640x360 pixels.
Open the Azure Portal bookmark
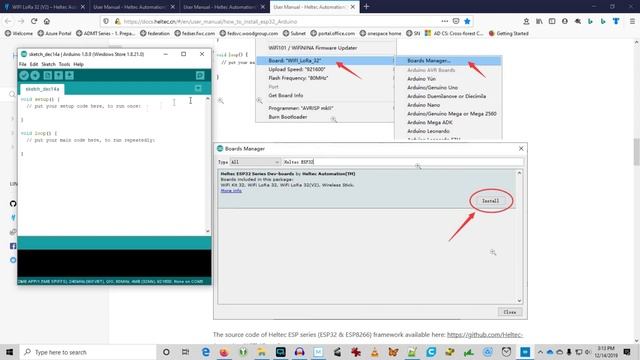(x=54, y=33)
